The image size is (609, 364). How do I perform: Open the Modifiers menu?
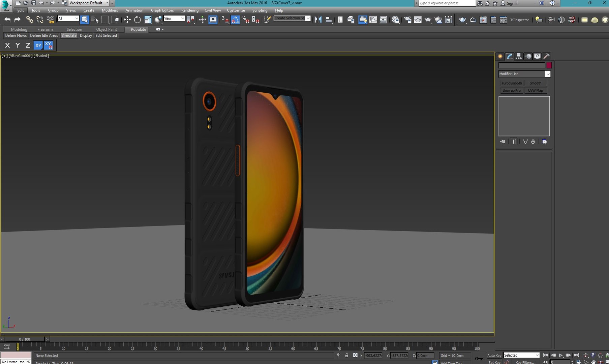click(110, 10)
